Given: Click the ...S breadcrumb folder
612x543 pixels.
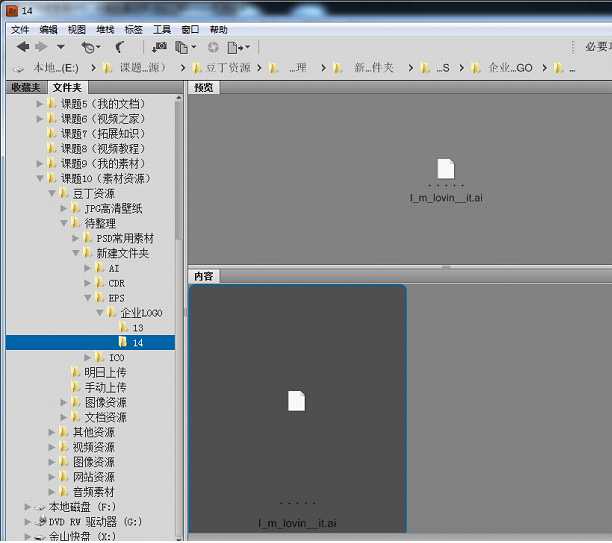Looking at the screenshot, I should pos(443,68).
